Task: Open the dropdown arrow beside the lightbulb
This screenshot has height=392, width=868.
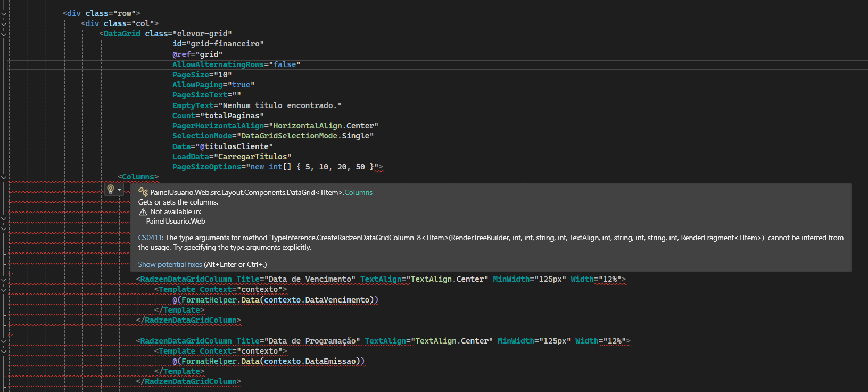Action: (x=119, y=190)
